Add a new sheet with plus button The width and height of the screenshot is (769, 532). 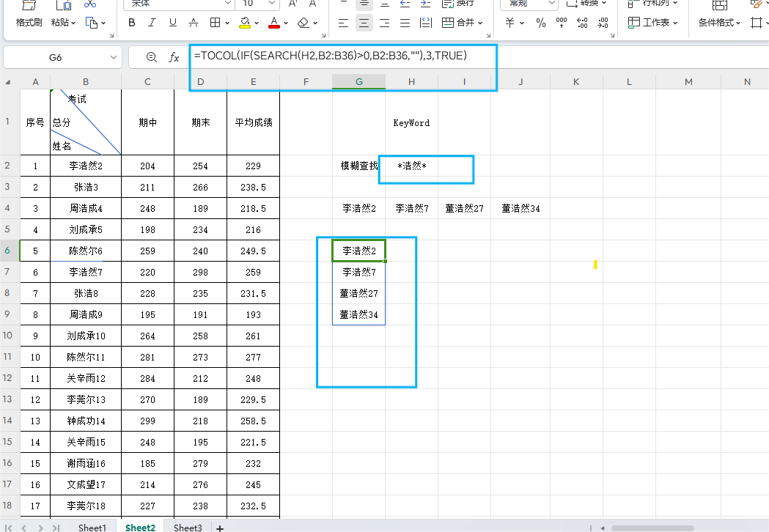coord(220,528)
